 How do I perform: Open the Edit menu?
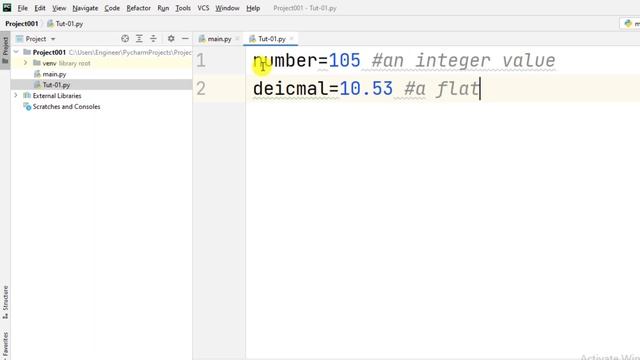point(40,8)
